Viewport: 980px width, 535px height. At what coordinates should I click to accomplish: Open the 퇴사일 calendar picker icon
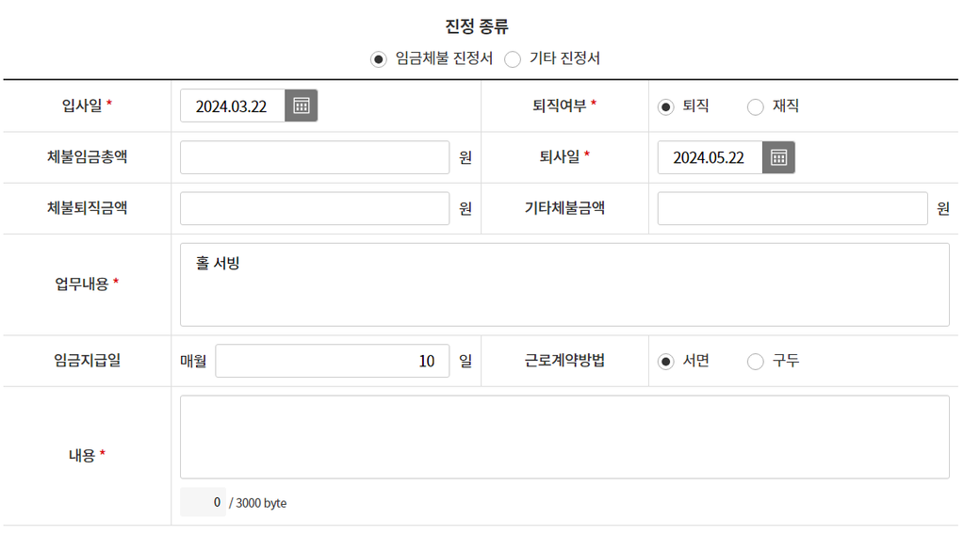click(x=778, y=157)
